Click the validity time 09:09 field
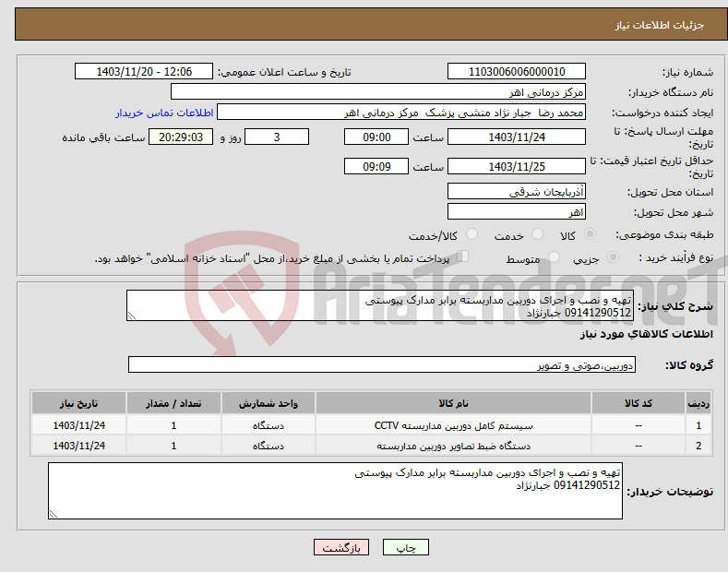Viewport: 728px width, 572px height. [376, 166]
